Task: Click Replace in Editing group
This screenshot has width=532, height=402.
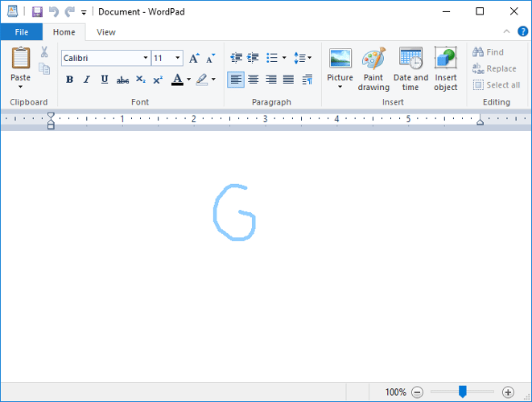Action: pos(494,68)
